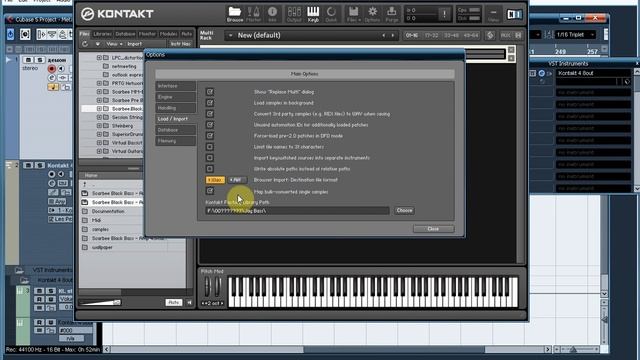Toggle the Keyb on-screen keyboard icon
Viewport: 640px width, 360px height.
313,14
